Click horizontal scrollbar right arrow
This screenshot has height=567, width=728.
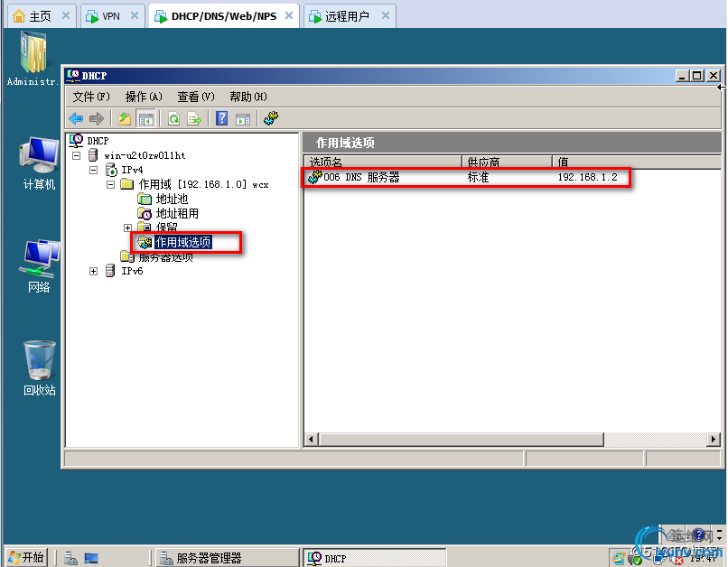click(714, 440)
